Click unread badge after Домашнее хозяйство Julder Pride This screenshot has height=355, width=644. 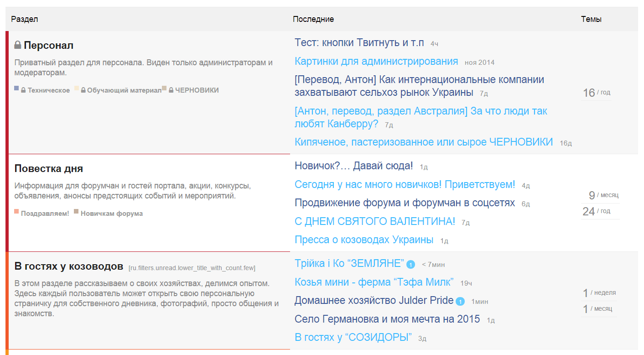pos(460,301)
